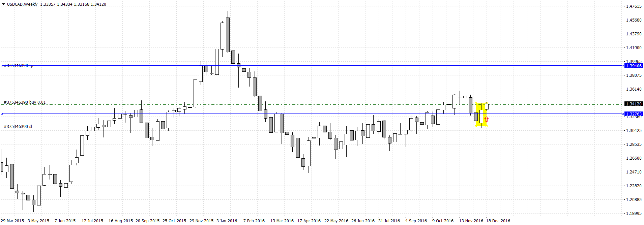Click the black 1.34120 current price tag
Image resolution: width=644 pixels, height=225 pixels.
634,104
